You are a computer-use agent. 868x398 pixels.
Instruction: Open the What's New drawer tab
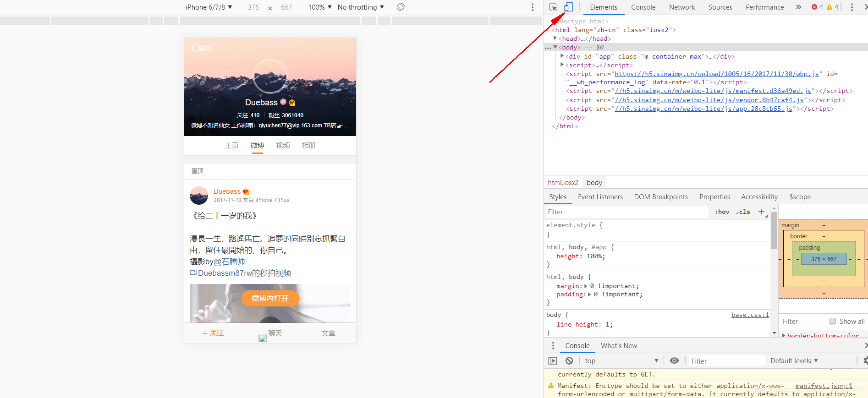(x=619, y=346)
